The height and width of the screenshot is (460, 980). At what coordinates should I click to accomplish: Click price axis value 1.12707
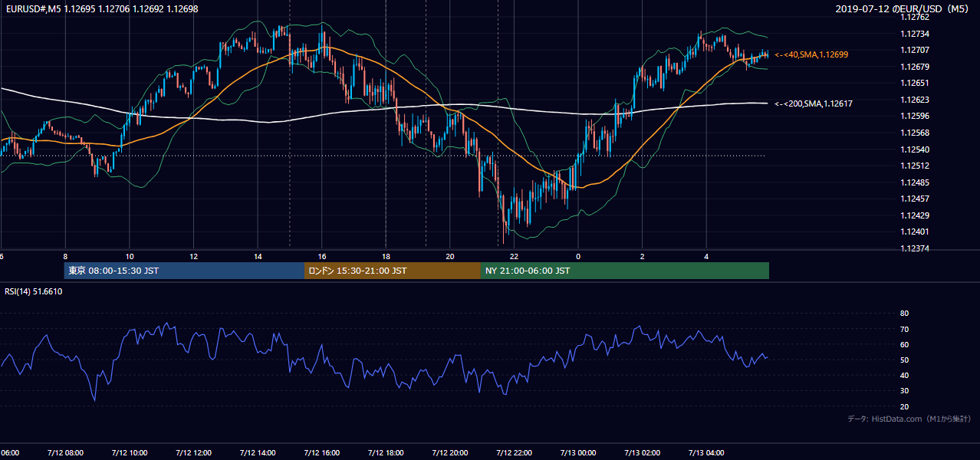pyautogui.click(x=914, y=50)
